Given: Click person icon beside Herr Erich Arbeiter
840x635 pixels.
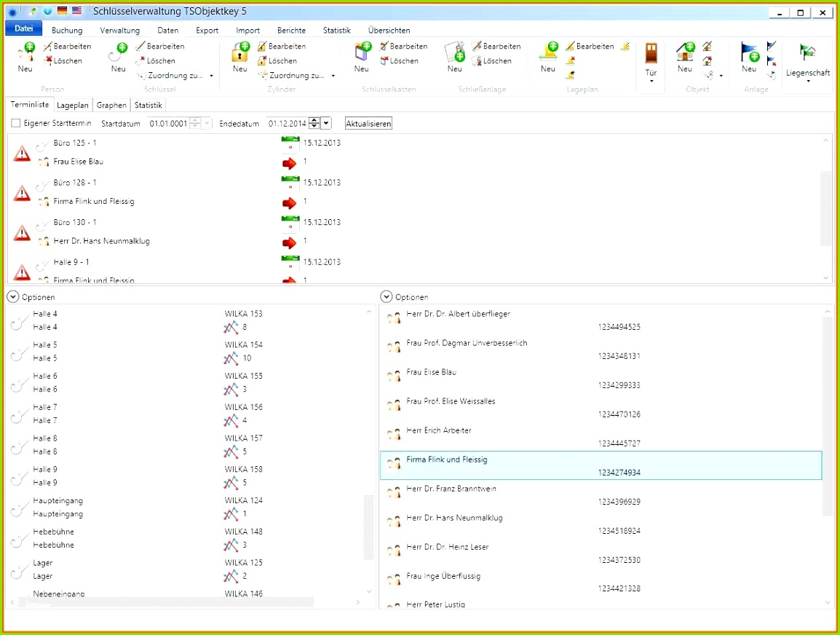Looking at the screenshot, I should click(394, 434).
